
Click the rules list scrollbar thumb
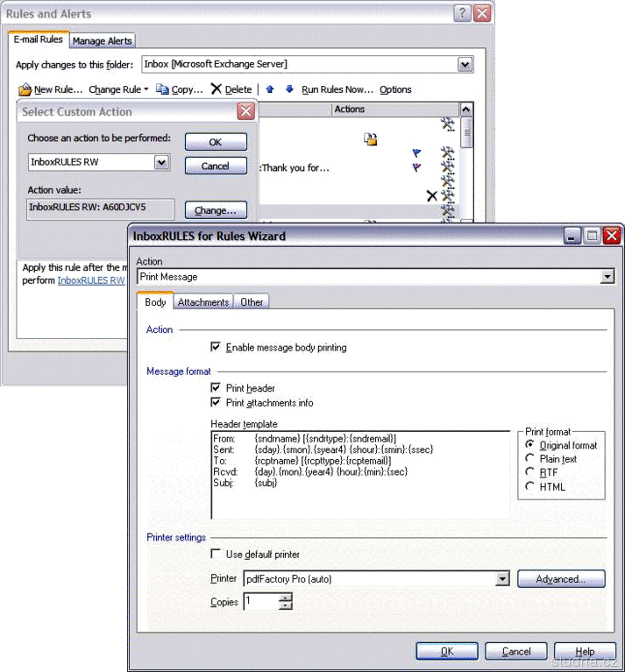coord(466,132)
